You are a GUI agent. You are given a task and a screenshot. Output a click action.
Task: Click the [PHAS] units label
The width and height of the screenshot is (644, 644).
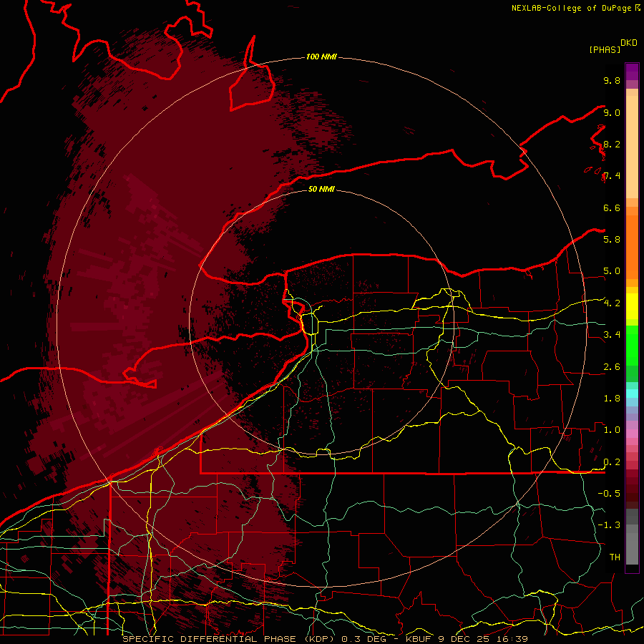click(605, 49)
